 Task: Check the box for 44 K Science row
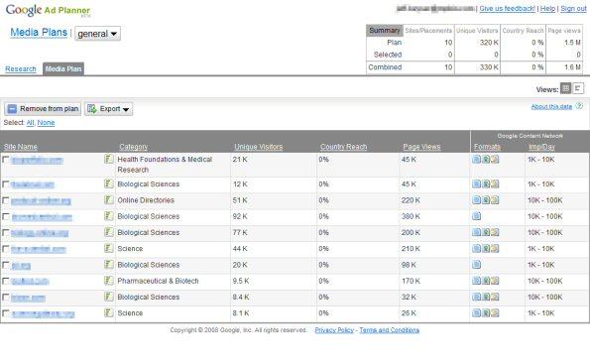pyautogui.click(x=6, y=249)
